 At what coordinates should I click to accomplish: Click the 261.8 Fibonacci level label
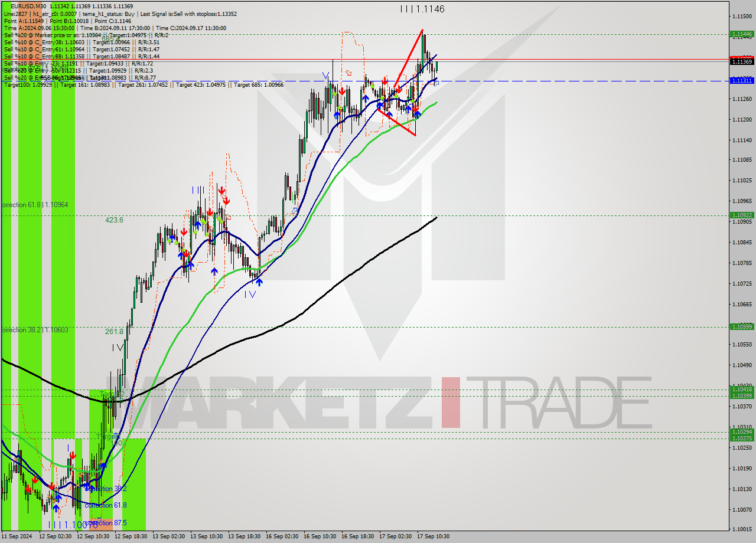tap(114, 332)
